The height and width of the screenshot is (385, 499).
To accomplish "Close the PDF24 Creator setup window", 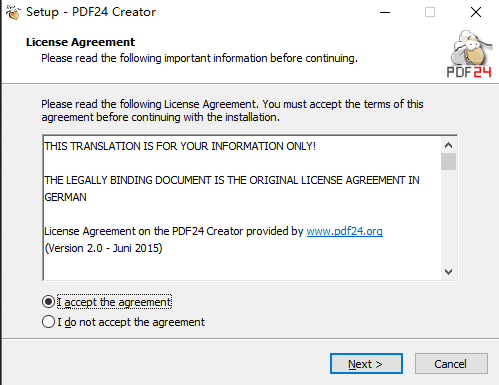I will point(476,12).
